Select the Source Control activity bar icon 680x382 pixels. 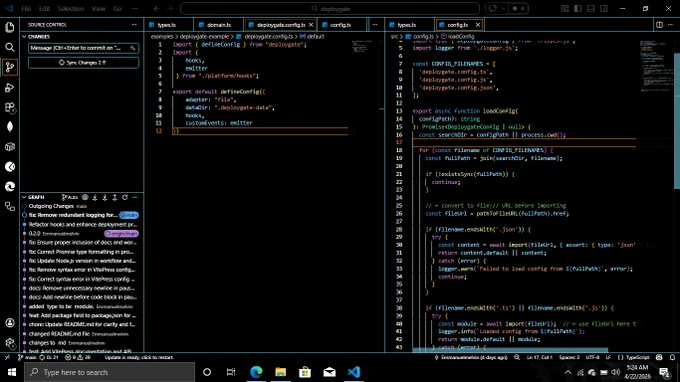[x=10, y=67]
